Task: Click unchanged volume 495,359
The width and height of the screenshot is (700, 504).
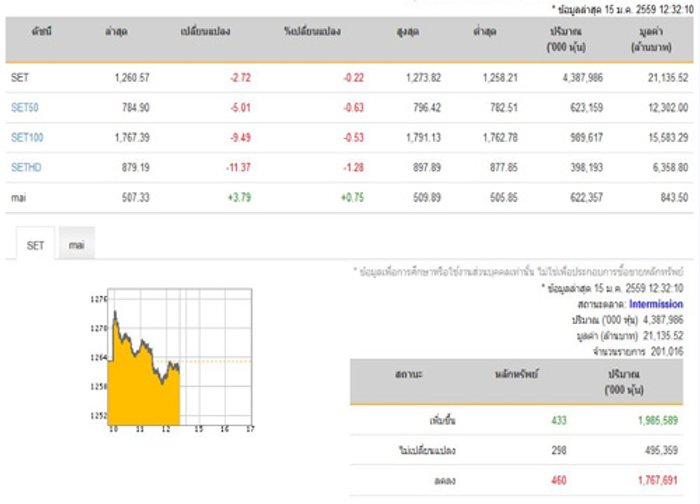Action: click(x=661, y=450)
